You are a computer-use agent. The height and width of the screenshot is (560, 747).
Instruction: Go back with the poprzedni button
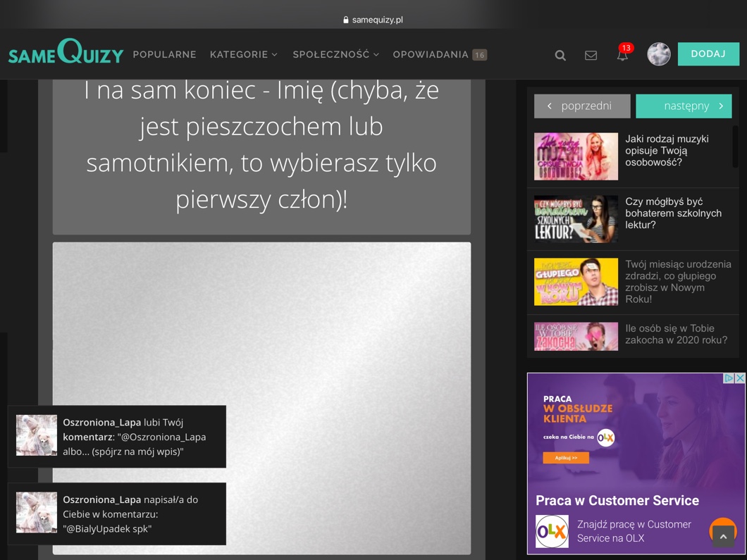pyautogui.click(x=582, y=106)
